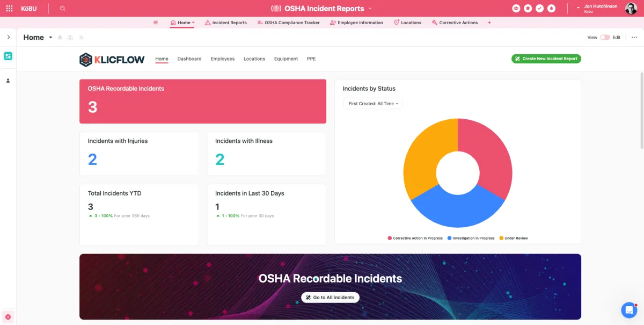Screen dimensions: 644x325
Task: Select Equipment in Klicflow nav
Action: click(286, 59)
